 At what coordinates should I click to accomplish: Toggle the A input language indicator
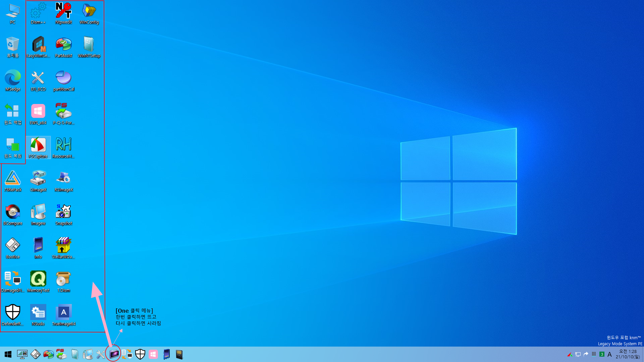tap(609, 354)
